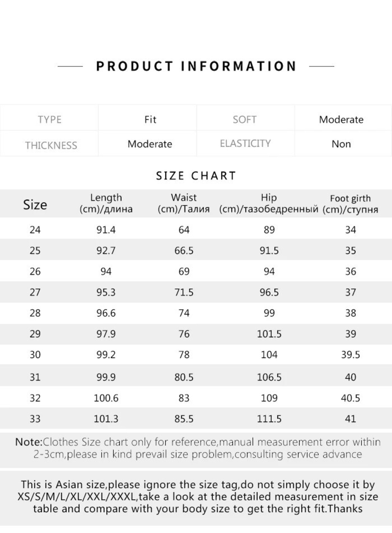Image resolution: width=392 pixels, height=533 pixels.
Task: Select the Size column header
Action: point(35,204)
